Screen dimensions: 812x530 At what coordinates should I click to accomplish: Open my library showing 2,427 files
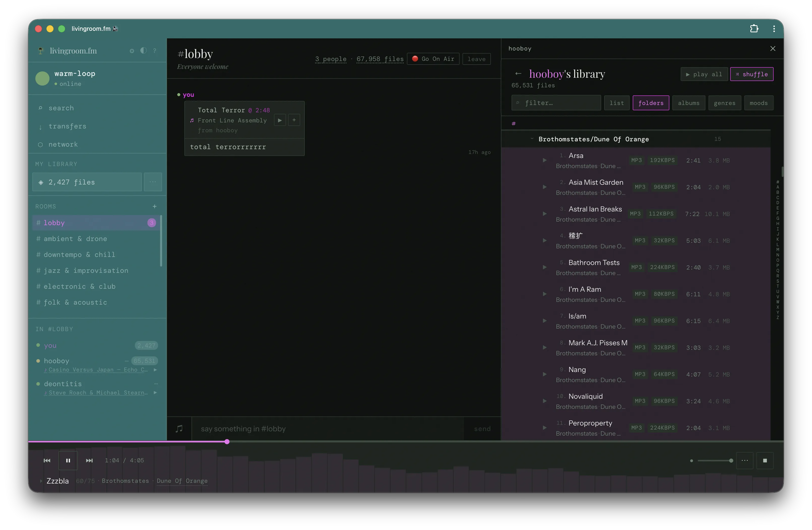click(87, 182)
